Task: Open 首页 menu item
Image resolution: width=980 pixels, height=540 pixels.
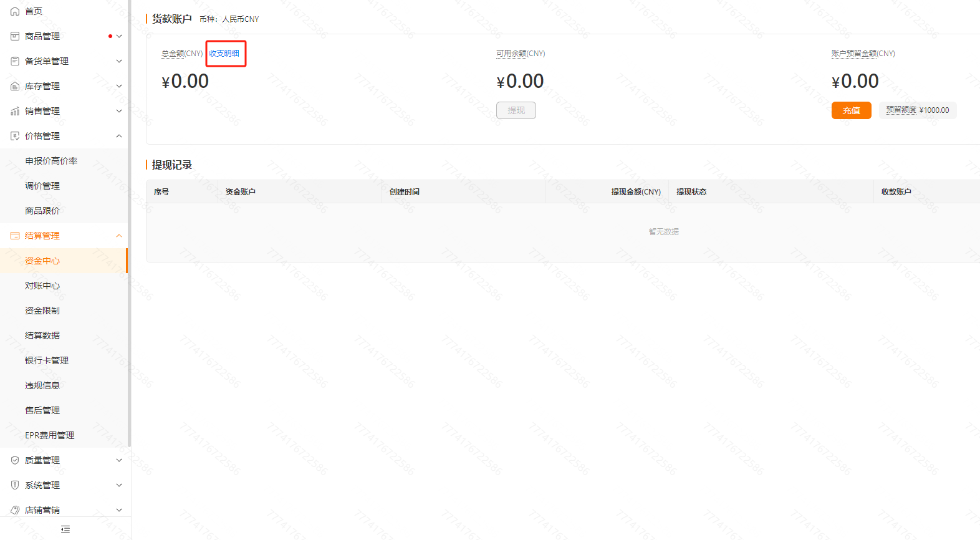Action: coord(64,11)
